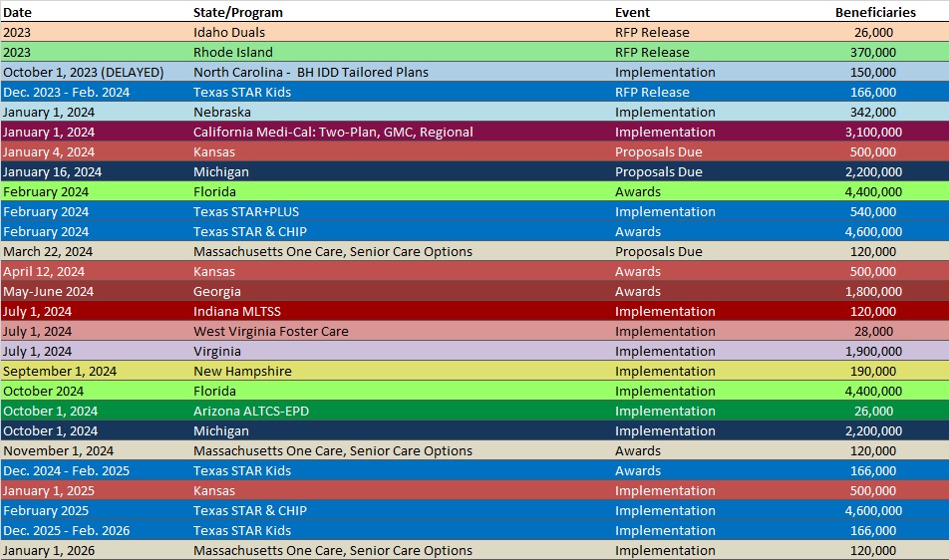Click the 28,000 beneficiaries value
The image size is (949, 560).
(873, 332)
